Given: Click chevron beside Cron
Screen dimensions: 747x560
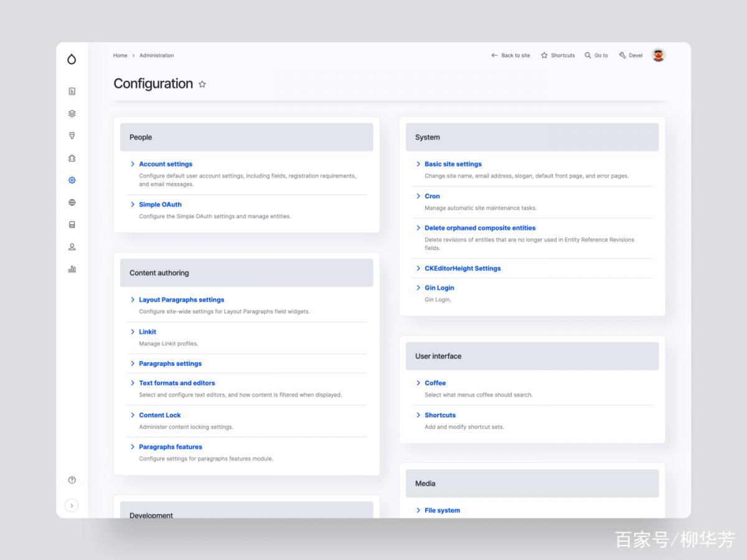Looking at the screenshot, I should [x=418, y=196].
